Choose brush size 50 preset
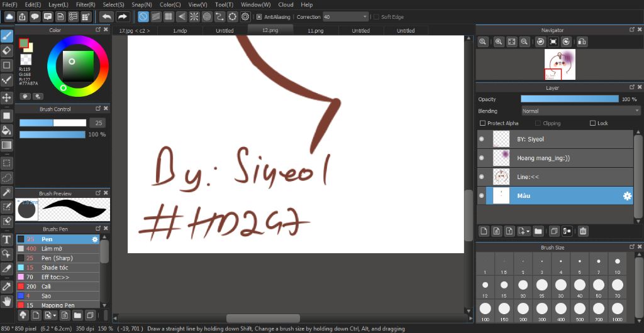The height and width of the screenshot is (333, 644). coord(599,288)
